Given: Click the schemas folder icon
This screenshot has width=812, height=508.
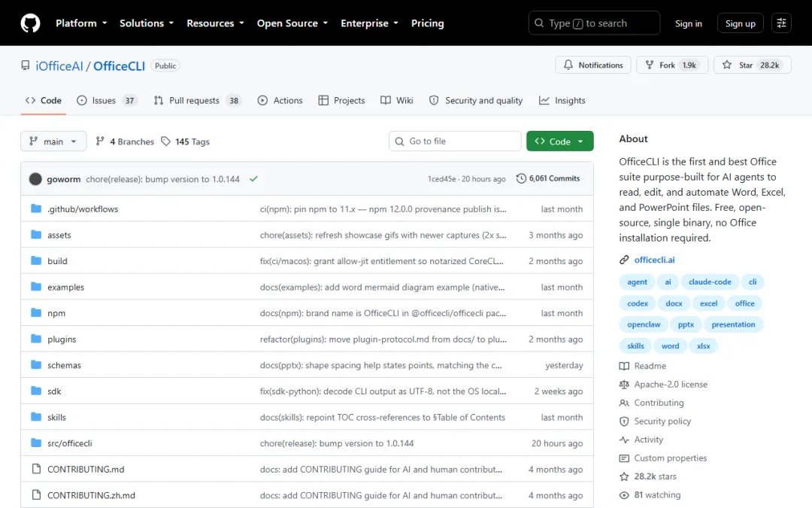Looking at the screenshot, I should tap(36, 364).
